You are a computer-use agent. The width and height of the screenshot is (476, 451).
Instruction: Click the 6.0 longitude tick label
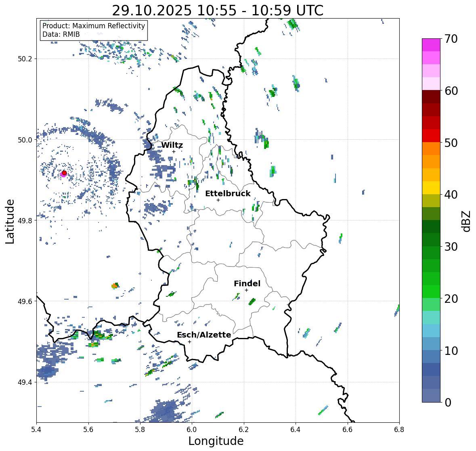tap(192, 430)
